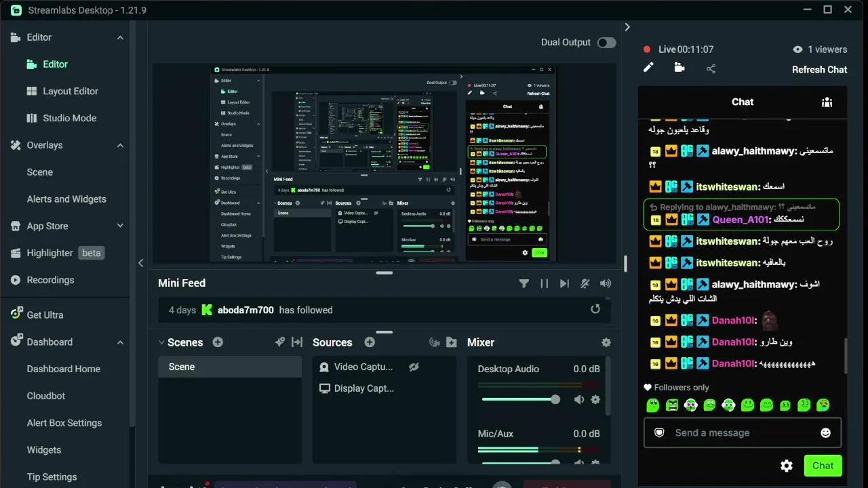Toggle the Dual Output switch

click(606, 43)
